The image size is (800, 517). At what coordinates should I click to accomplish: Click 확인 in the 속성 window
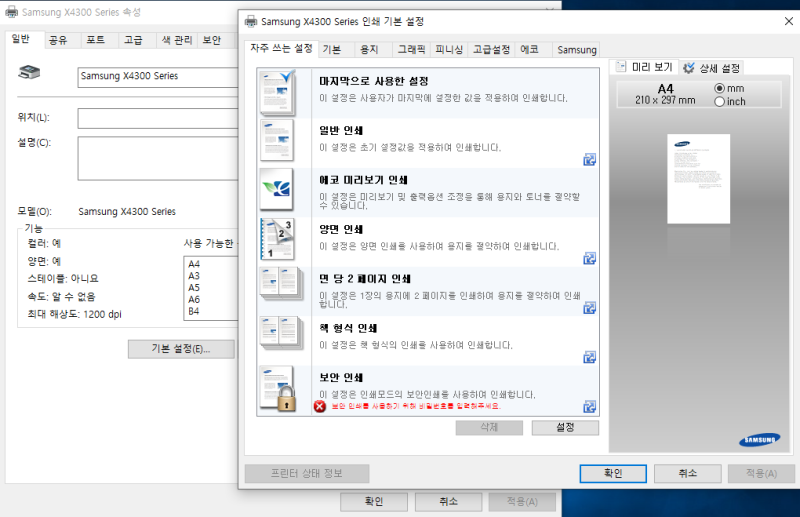tap(374, 502)
